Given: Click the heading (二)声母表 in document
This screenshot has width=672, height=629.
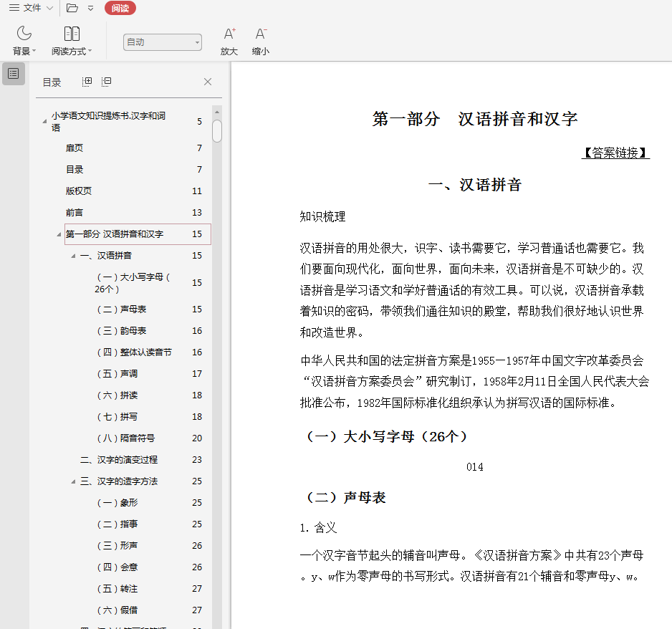Looking at the screenshot, I should (x=345, y=497).
